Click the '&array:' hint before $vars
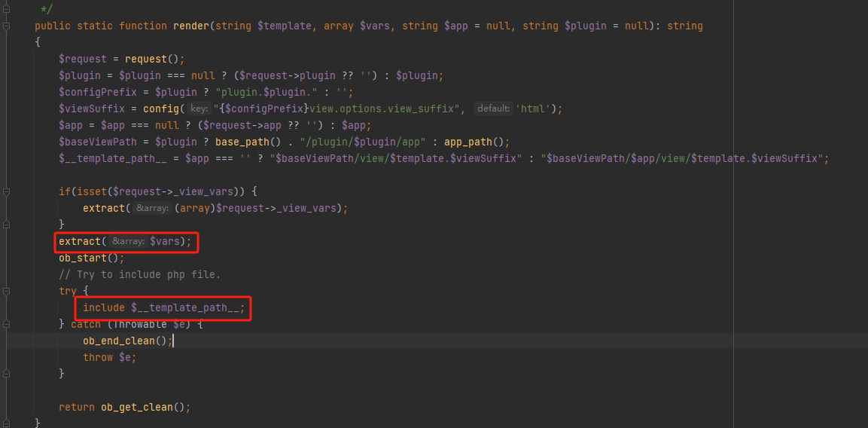Image resolution: width=868 pixels, height=428 pixels. click(x=126, y=242)
